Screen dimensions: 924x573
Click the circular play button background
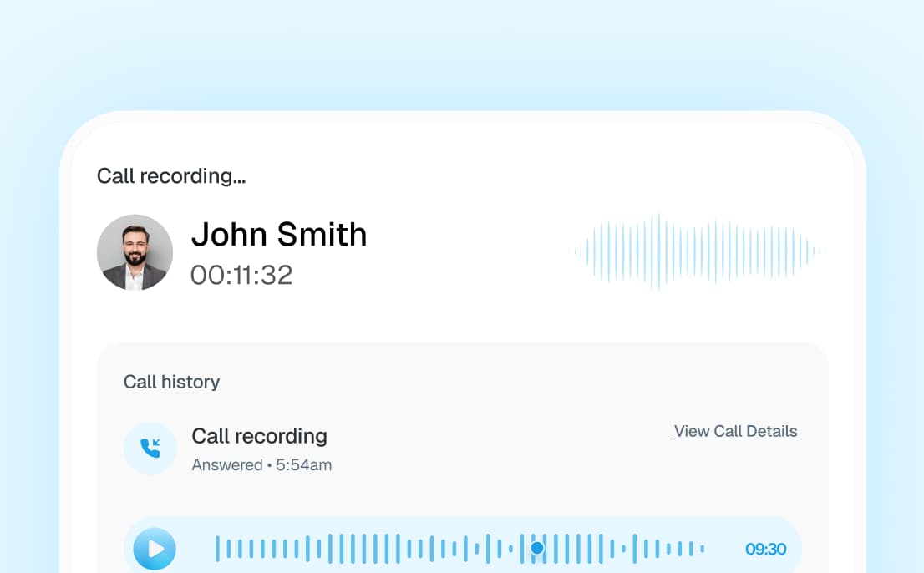tap(154, 549)
